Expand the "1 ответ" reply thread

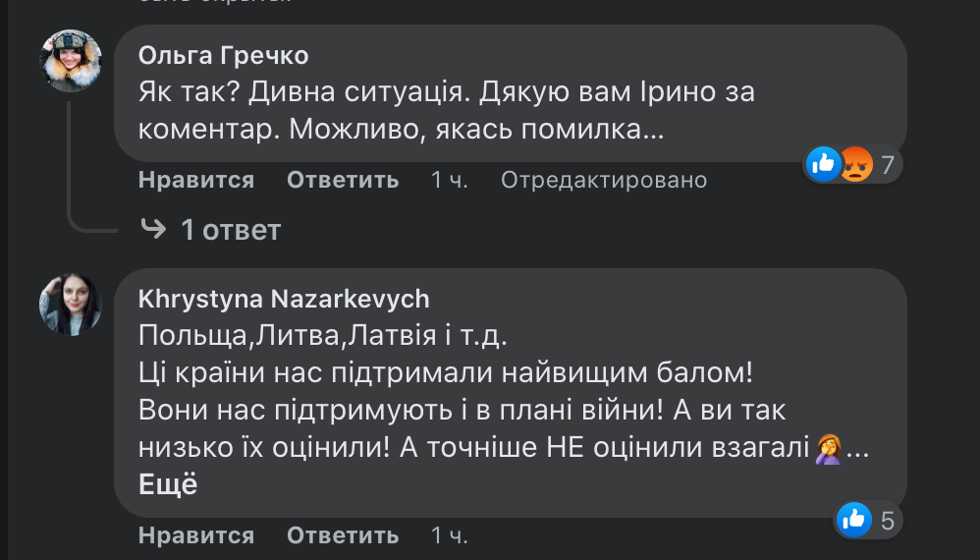231,230
